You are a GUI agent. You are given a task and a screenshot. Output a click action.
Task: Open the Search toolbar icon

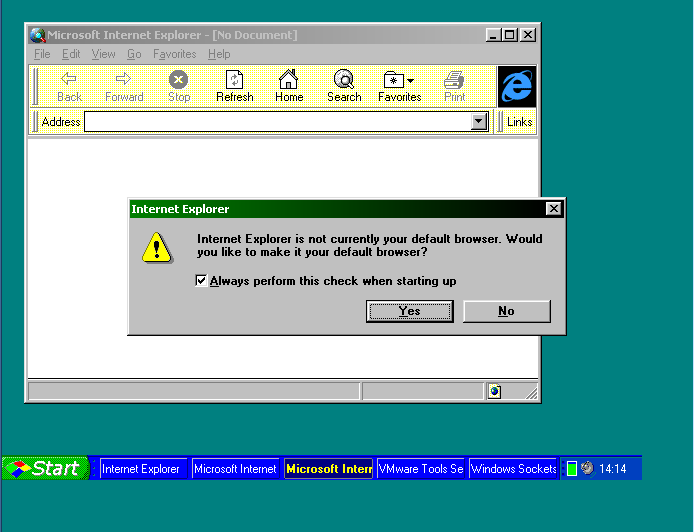pos(344,80)
